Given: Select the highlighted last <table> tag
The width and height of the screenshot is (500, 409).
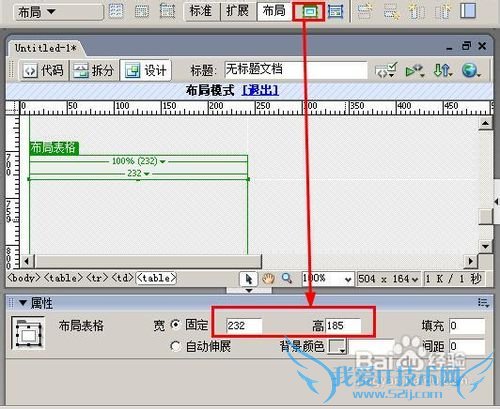Looking at the screenshot, I should [x=156, y=278].
